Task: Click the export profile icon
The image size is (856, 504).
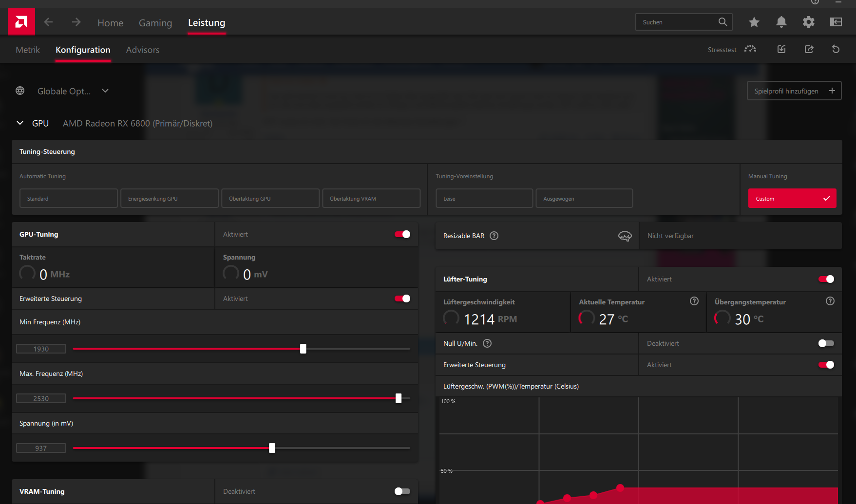Action: click(809, 49)
